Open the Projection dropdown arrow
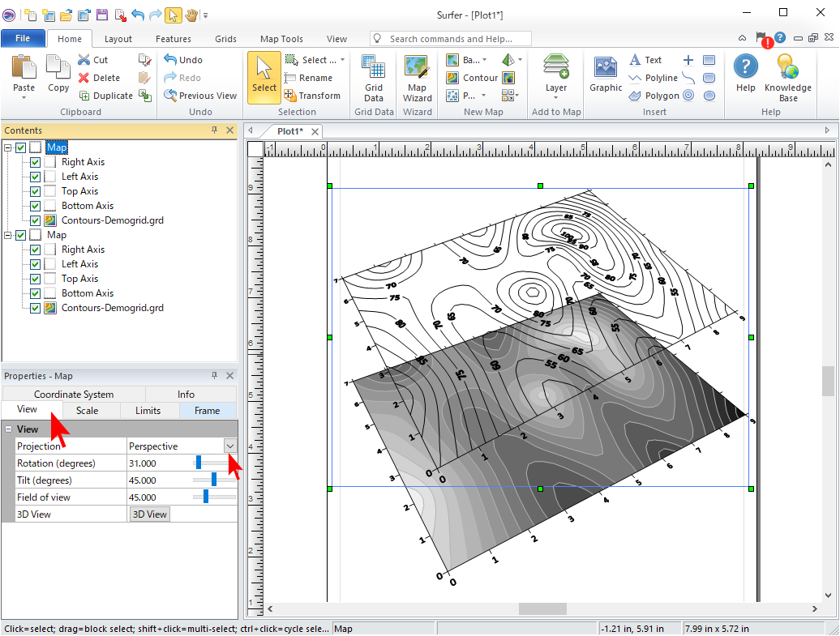Image resolution: width=840 pixels, height=636 pixels. click(230, 446)
